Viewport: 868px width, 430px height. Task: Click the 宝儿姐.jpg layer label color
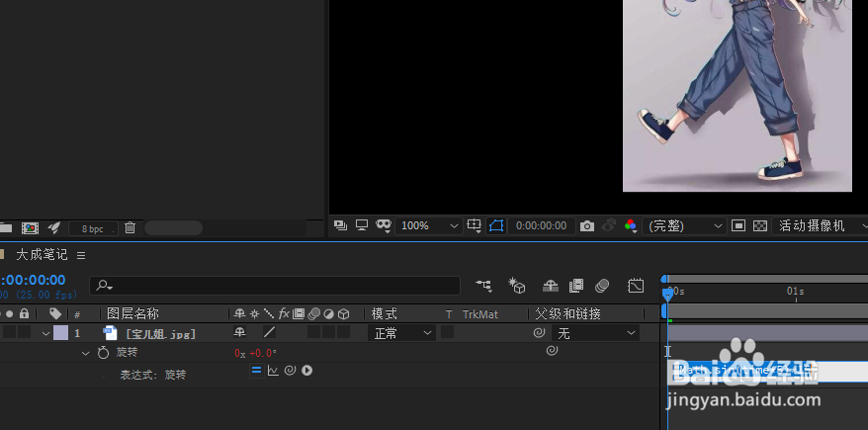click(60, 332)
